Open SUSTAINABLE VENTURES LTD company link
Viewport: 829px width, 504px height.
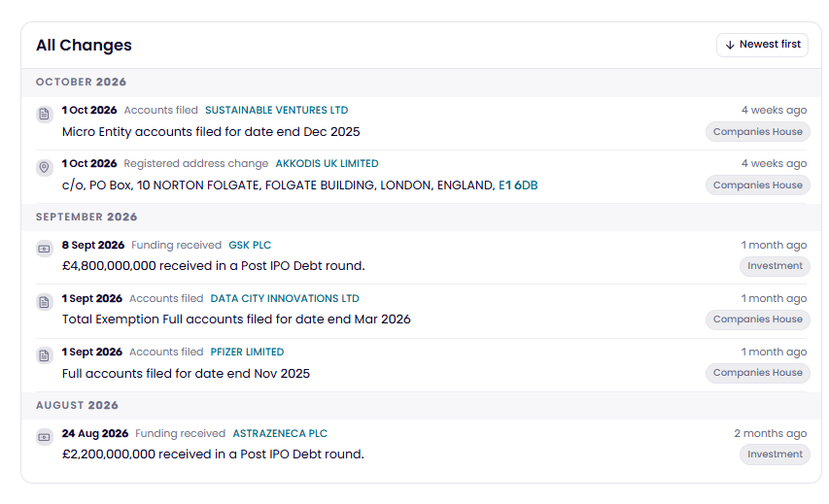click(277, 110)
